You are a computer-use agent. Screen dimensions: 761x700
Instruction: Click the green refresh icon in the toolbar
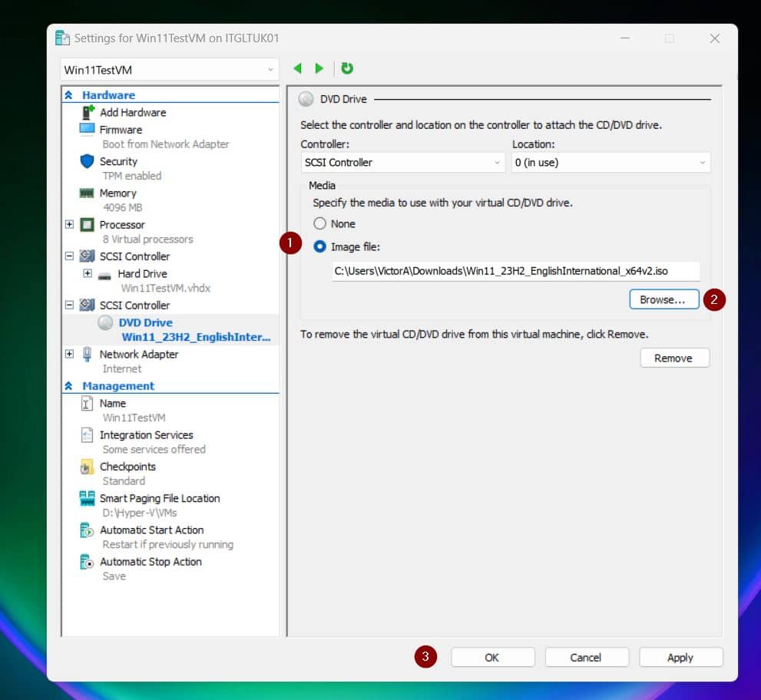coord(347,68)
